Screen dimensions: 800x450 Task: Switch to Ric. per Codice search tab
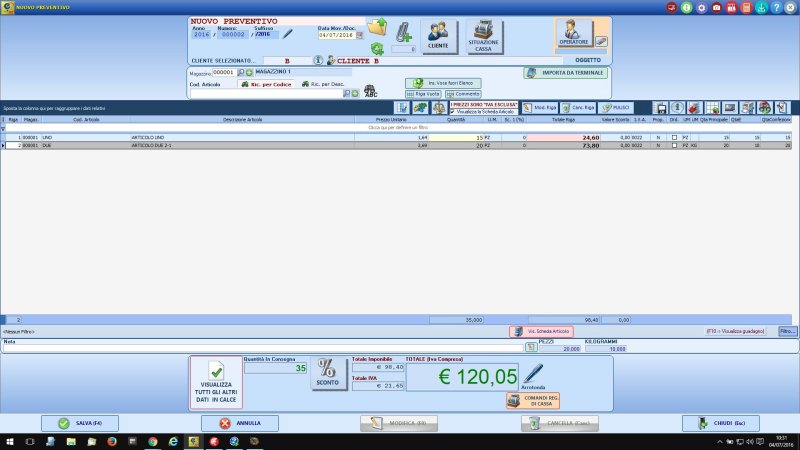pos(266,84)
